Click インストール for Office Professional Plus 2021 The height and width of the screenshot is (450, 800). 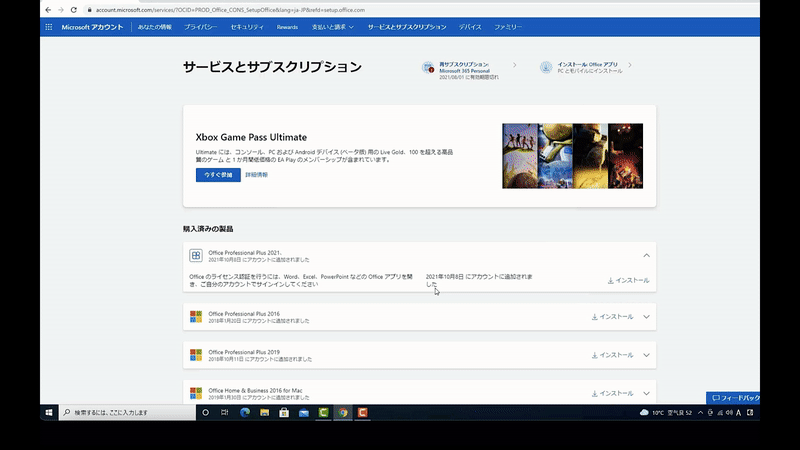tap(629, 281)
